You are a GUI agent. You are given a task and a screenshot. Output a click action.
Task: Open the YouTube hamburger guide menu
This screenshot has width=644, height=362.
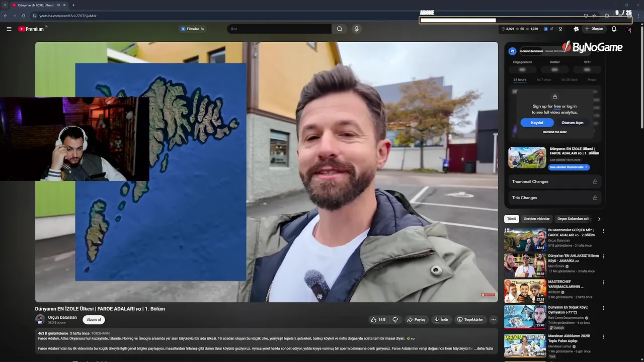pos(9,29)
